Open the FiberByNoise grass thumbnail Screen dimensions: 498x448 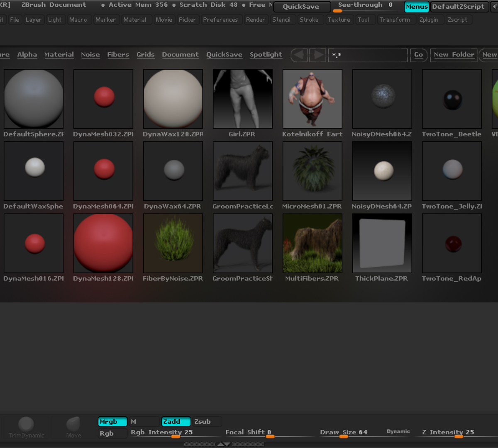173,243
